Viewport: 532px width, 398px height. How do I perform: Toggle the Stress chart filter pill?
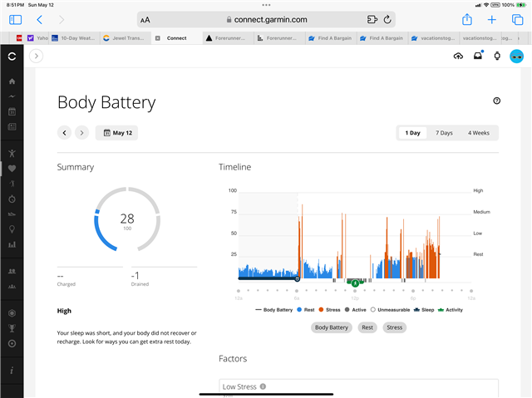tap(395, 327)
